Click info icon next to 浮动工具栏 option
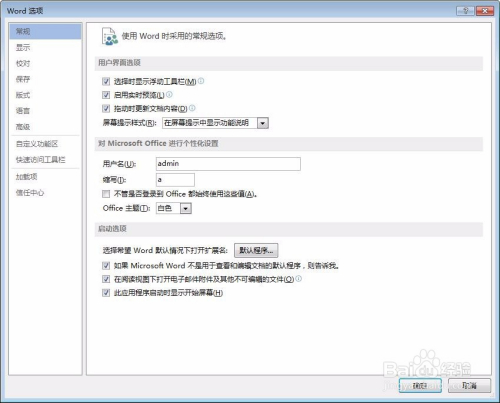500x403 pixels. 201,81
